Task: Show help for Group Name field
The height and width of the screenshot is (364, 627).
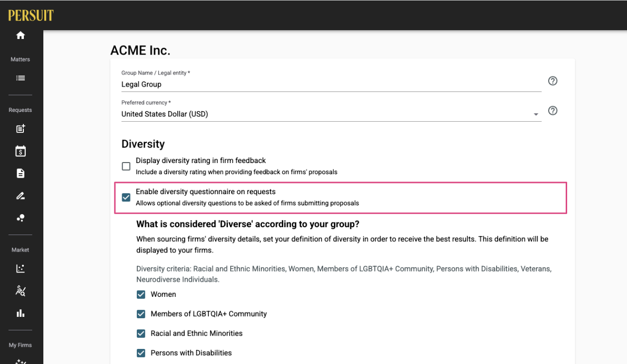Action: (x=553, y=81)
